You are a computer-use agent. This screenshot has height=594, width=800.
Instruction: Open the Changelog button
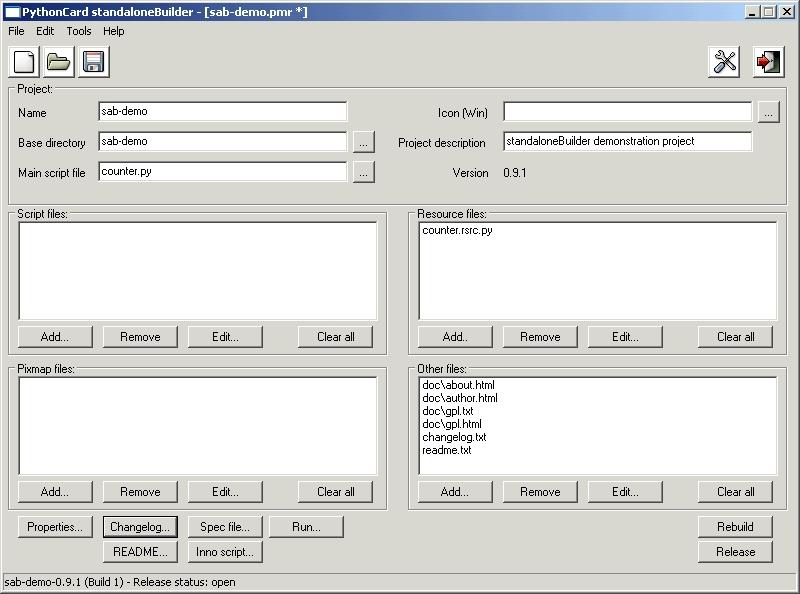140,527
